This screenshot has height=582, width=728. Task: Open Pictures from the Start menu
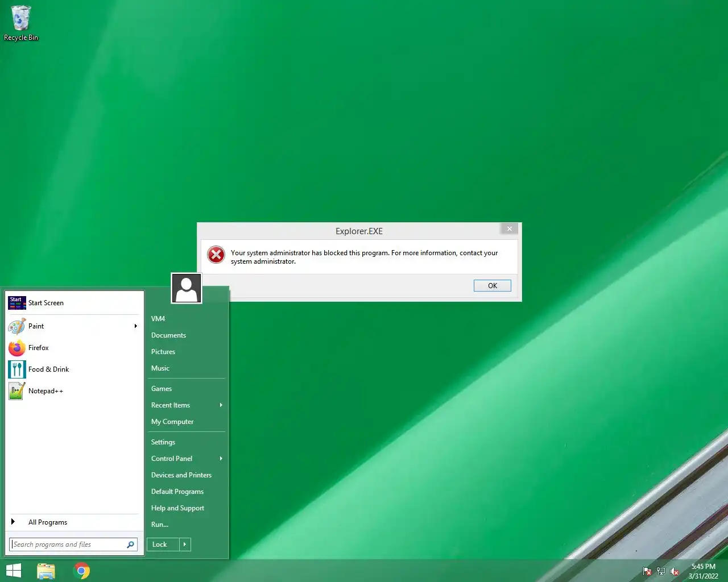tap(187, 352)
